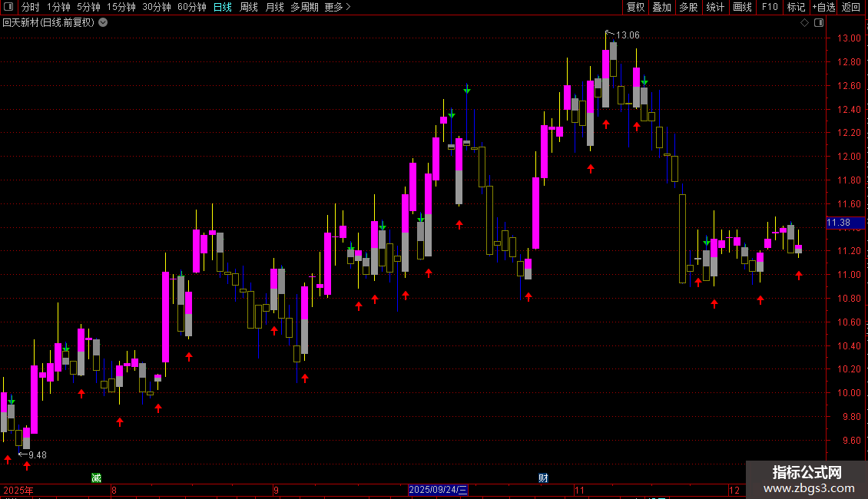
Task: Click the diamond icon at chart top right
Action: [x=805, y=23]
